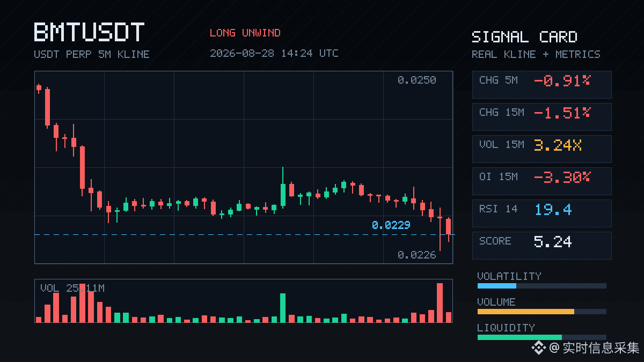Click the LONG UNWIND signal label
Viewport: 644px width, 362px height.
click(245, 33)
